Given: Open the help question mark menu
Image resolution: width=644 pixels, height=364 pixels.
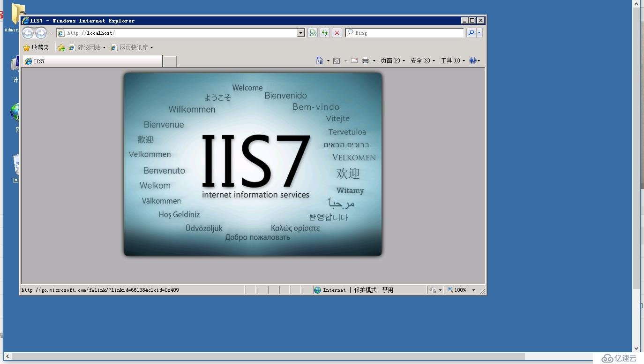Looking at the screenshot, I should click(x=475, y=61).
